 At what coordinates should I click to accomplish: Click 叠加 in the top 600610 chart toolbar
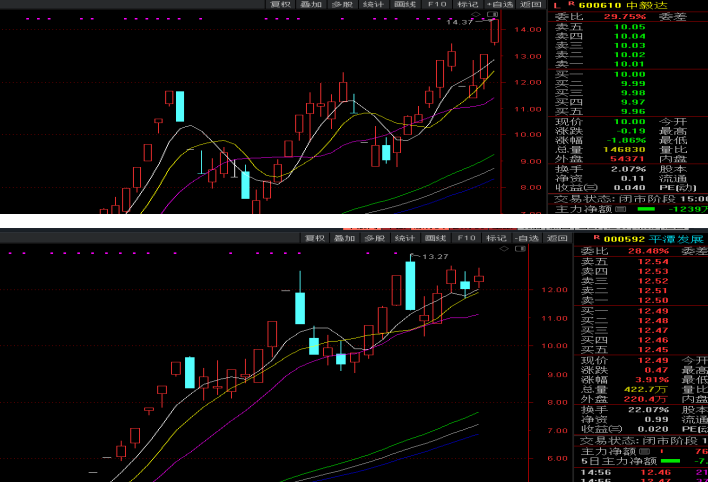tap(311, 4)
